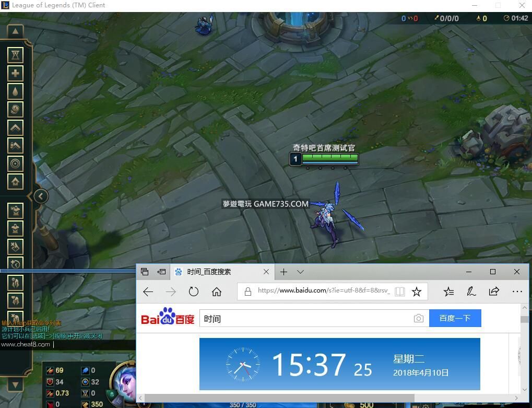The height and width of the screenshot is (408, 532).
Task: Click the skull monster icon in practice panel
Action: tap(15, 283)
